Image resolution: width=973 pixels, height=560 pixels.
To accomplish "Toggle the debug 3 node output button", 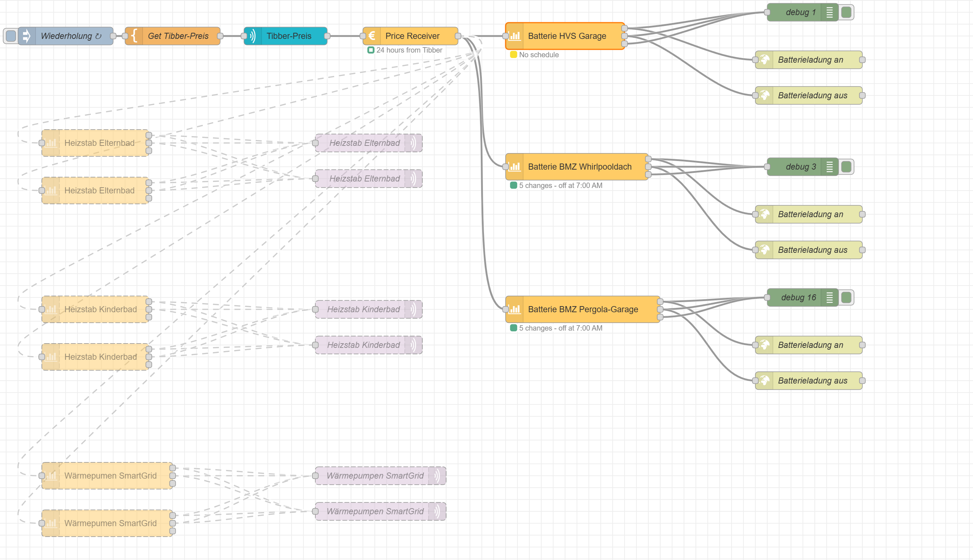I will pos(846,166).
